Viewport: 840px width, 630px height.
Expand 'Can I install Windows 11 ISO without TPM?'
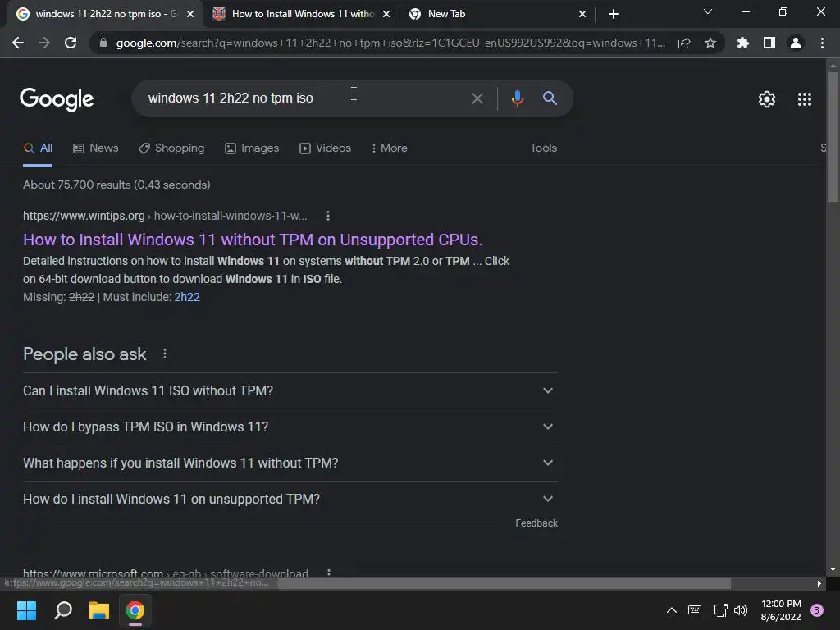pyautogui.click(x=290, y=390)
